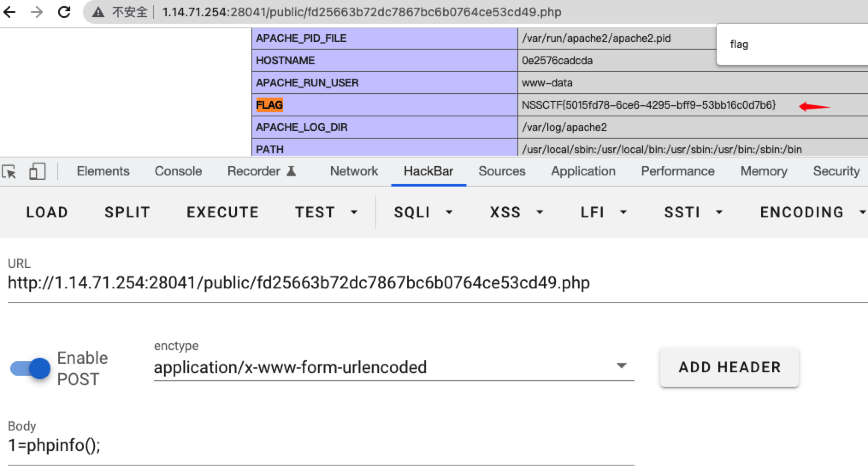Click the www-data value
868x475 pixels.
coord(547,83)
